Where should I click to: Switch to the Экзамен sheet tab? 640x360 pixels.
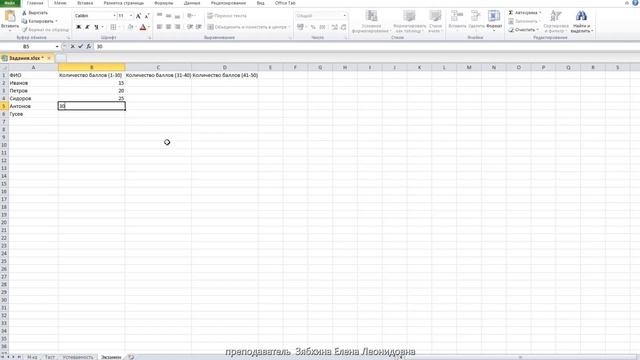[111, 357]
